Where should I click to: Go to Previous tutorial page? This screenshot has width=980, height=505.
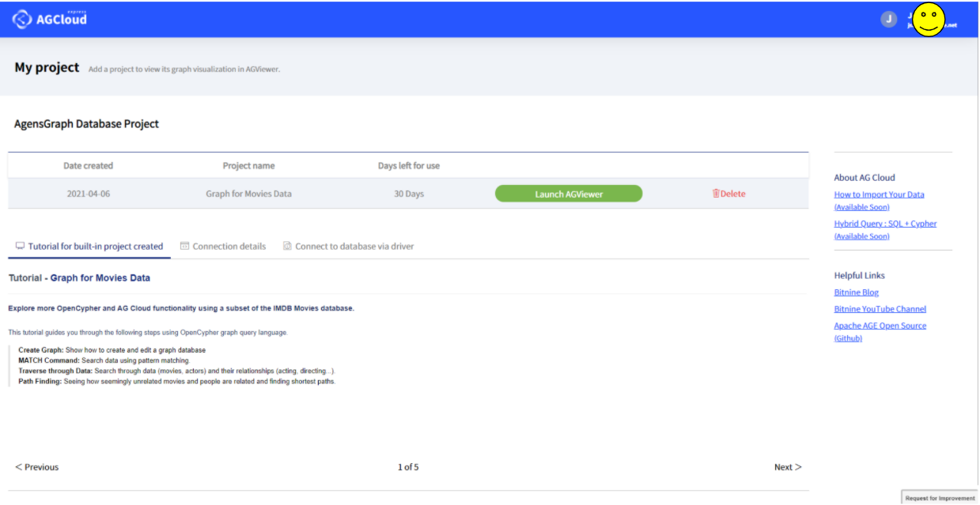37,467
